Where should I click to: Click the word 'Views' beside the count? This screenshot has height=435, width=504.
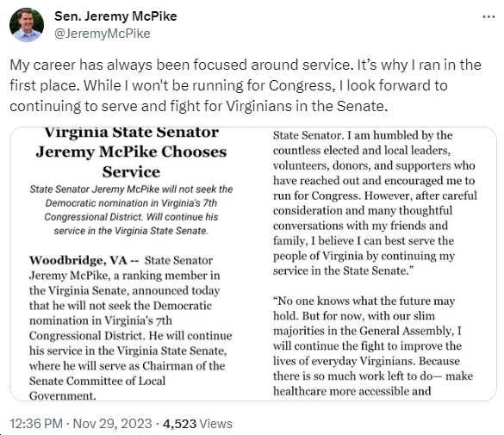click(x=215, y=424)
